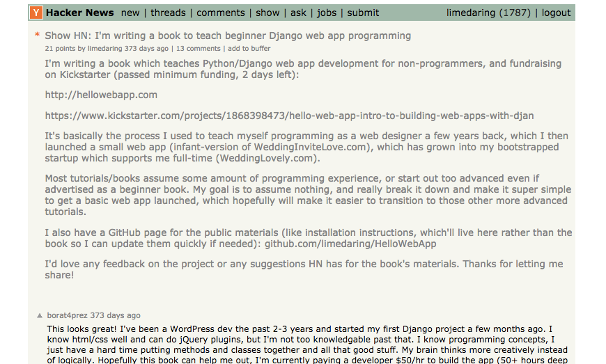Image resolution: width=606 pixels, height=364 pixels.
Task: Open the Show HN Django book post title
Action: coord(228,35)
